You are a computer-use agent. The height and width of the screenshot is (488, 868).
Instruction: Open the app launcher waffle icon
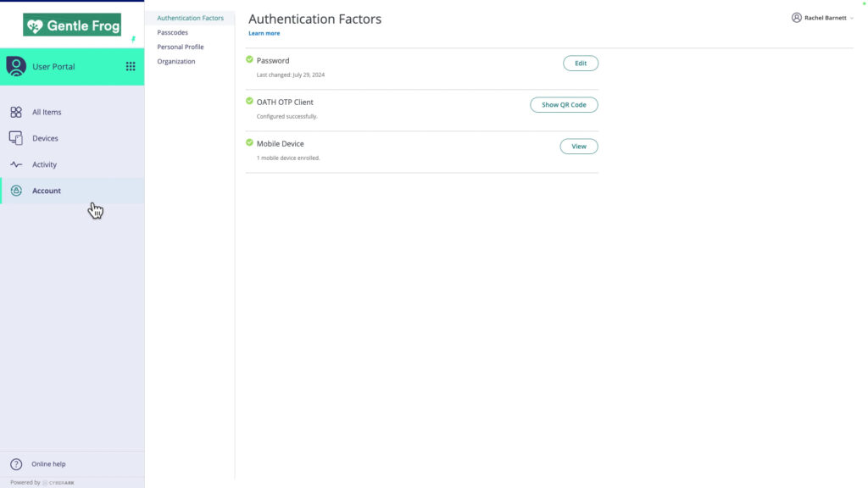(131, 66)
